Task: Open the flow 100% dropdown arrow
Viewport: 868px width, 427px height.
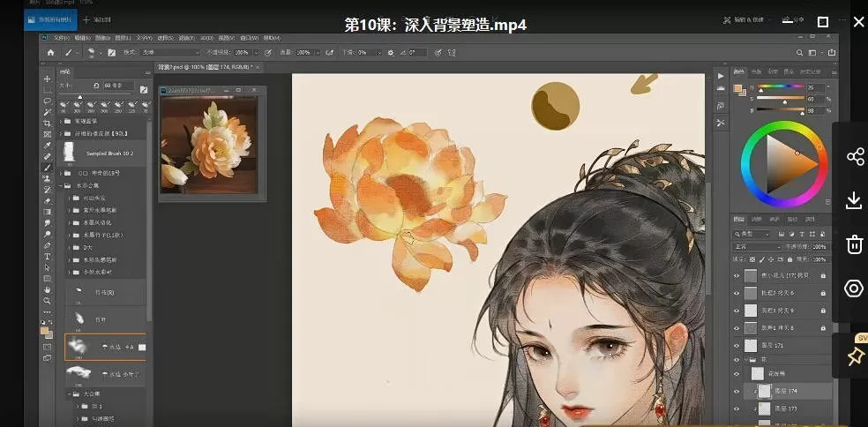Action: tap(318, 53)
